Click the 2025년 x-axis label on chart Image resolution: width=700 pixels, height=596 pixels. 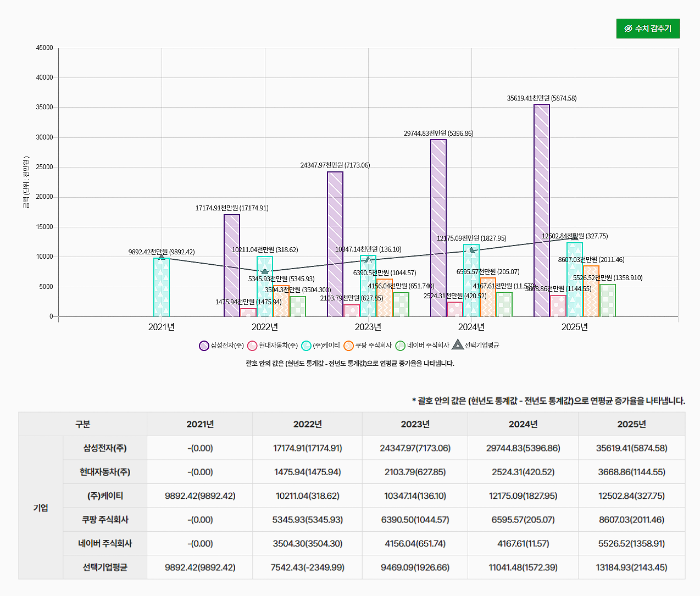[x=575, y=327]
